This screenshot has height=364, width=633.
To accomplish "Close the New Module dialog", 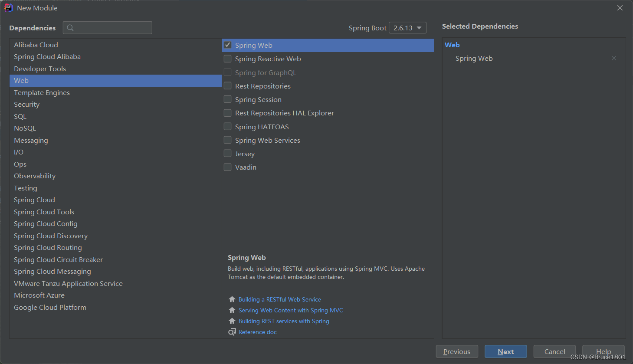I will (620, 8).
